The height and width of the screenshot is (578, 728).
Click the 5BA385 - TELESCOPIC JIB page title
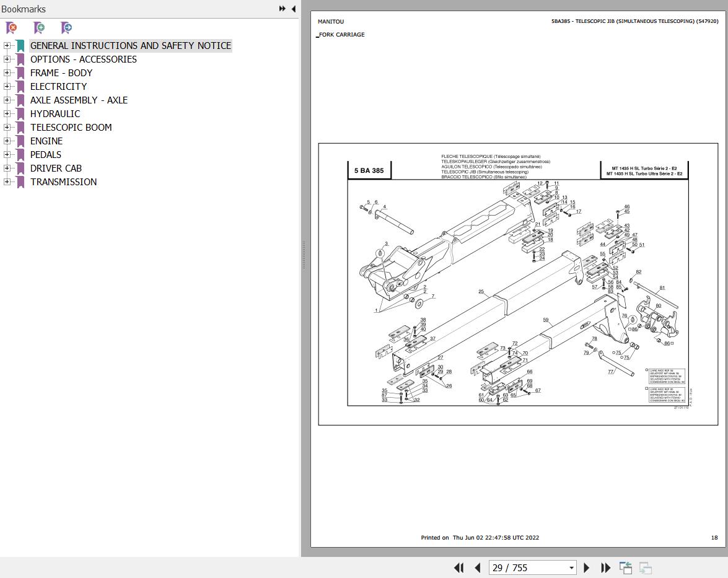tap(634, 21)
